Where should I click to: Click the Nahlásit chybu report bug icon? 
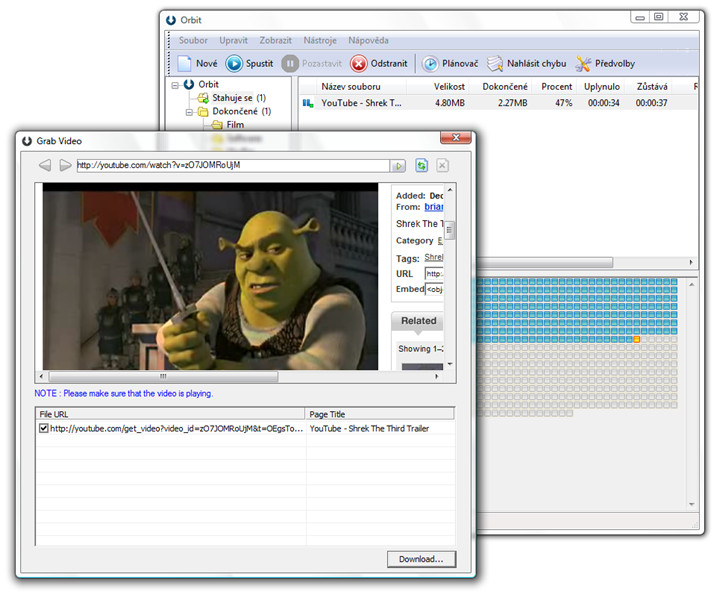tap(495, 63)
